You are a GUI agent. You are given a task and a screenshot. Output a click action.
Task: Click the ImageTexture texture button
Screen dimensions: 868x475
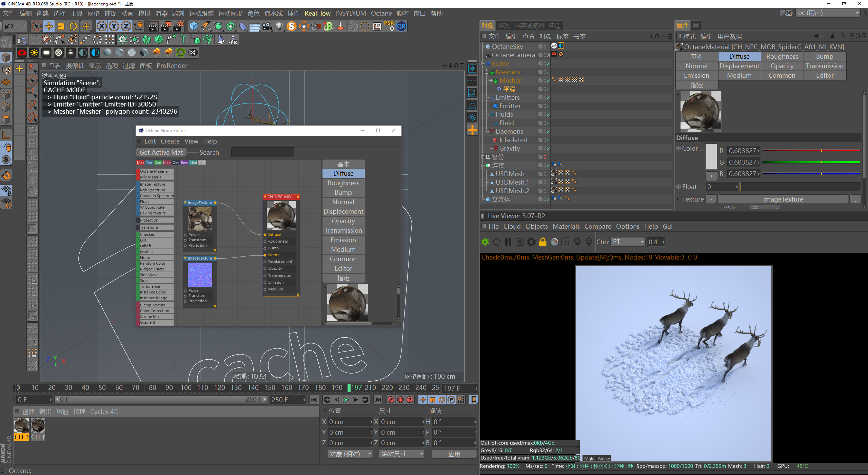coord(783,199)
